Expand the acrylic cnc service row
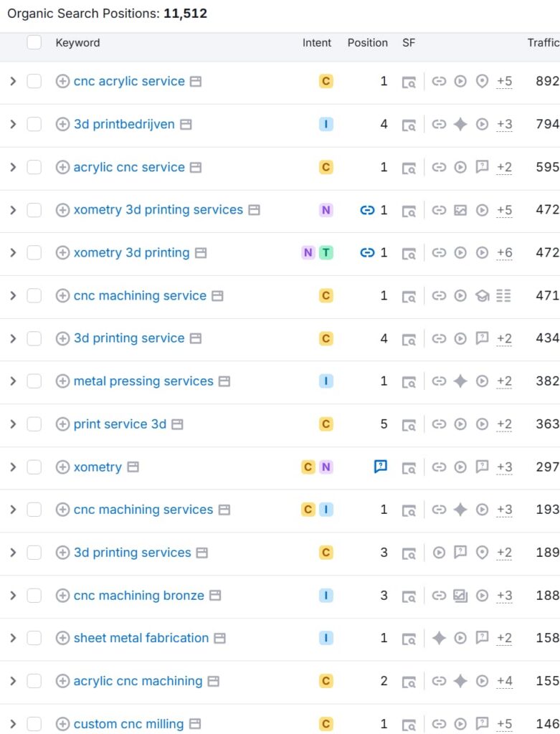Image resolution: width=560 pixels, height=734 pixels. [x=13, y=167]
